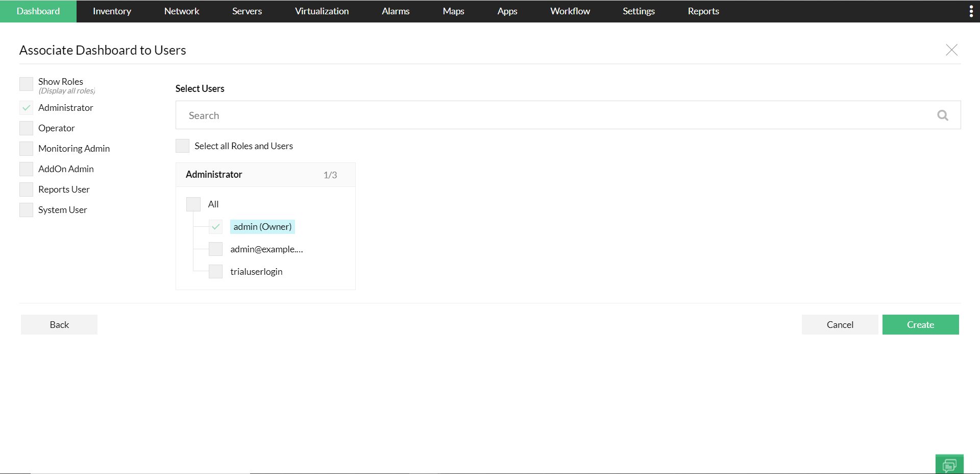Switch to the Network tab
The image size is (980, 474).
pyautogui.click(x=182, y=11)
